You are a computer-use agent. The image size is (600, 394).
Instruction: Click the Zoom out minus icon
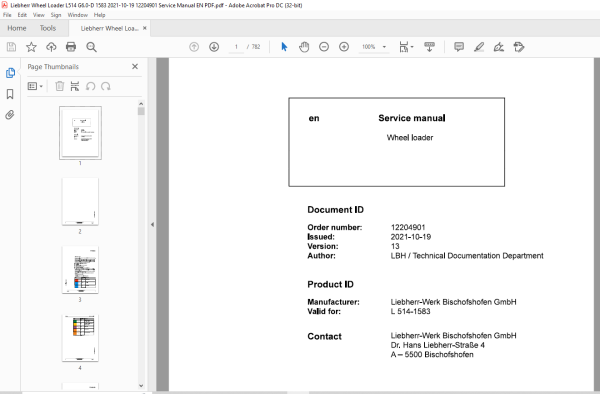[324, 47]
